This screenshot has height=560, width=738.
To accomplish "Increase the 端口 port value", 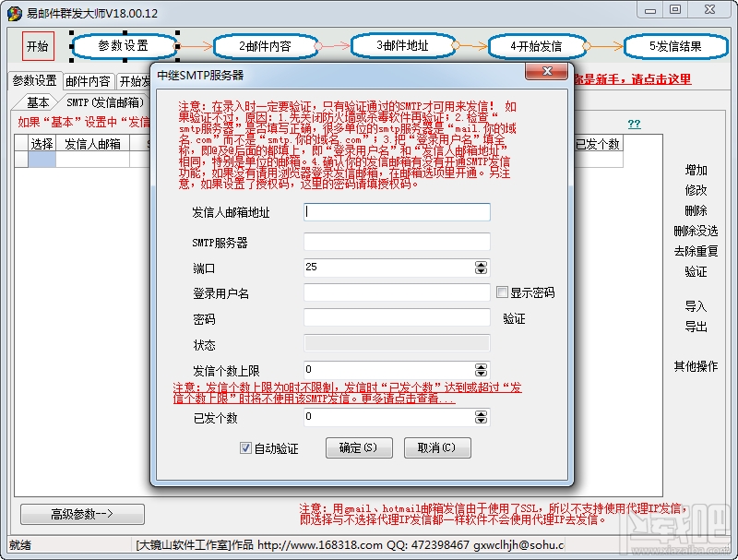I will pos(481,265).
